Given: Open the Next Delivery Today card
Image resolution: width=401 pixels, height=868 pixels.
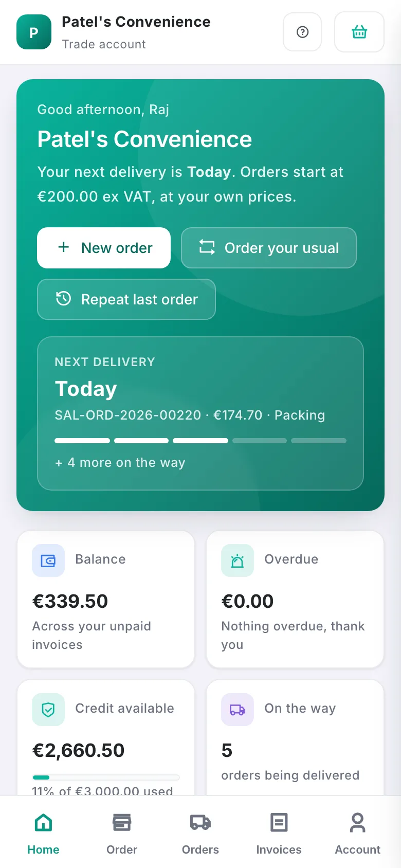Looking at the screenshot, I should pyautogui.click(x=200, y=413).
